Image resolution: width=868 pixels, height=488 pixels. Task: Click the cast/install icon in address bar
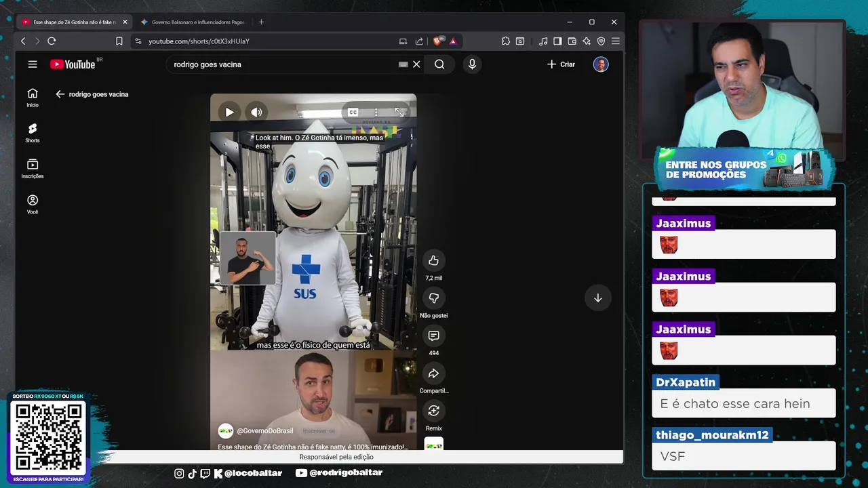click(x=403, y=41)
